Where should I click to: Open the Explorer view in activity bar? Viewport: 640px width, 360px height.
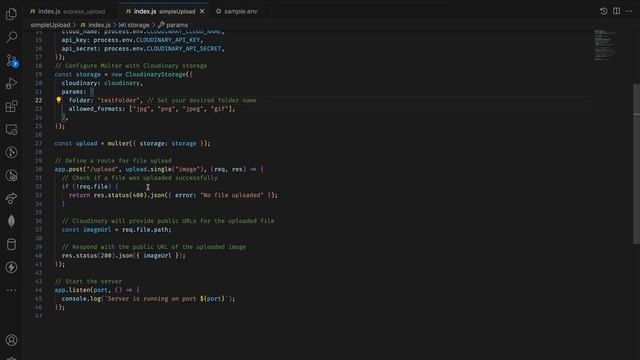tap(11, 14)
